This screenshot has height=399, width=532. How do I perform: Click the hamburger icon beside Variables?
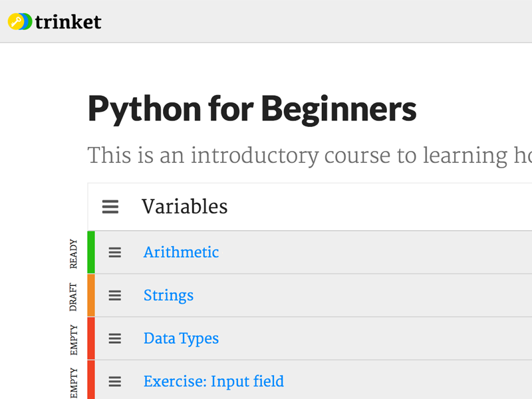[x=110, y=207]
